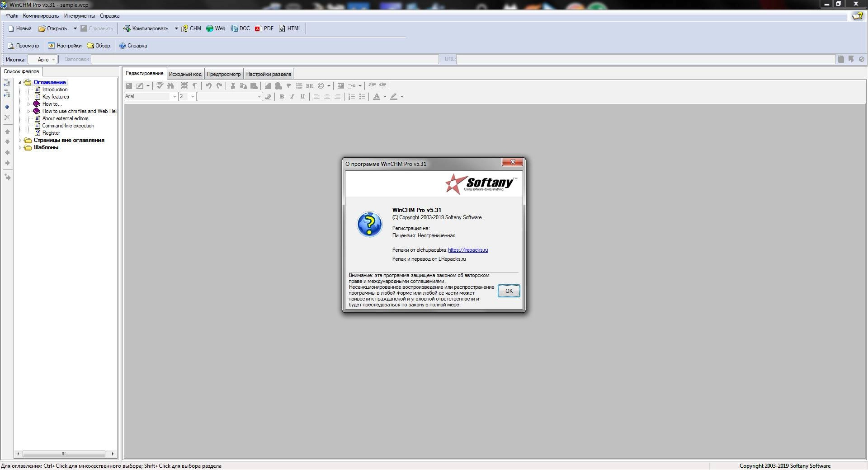Click the cut scissors icon

(233, 86)
